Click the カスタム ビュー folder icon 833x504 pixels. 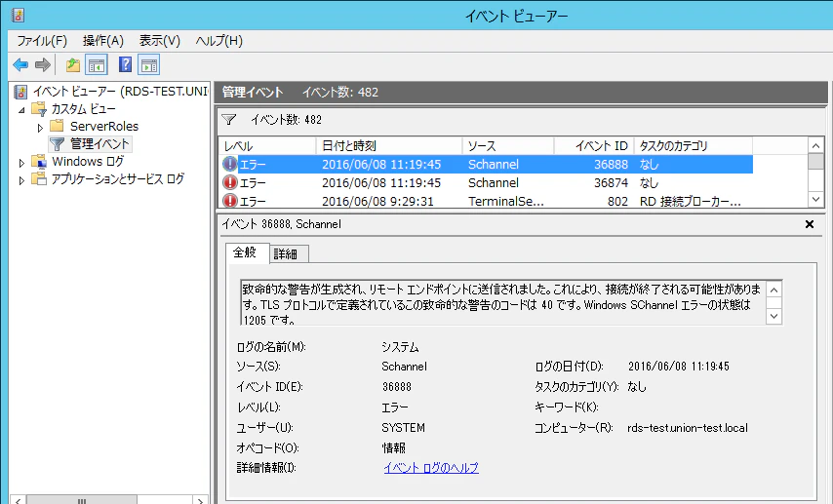[x=39, y=108]
